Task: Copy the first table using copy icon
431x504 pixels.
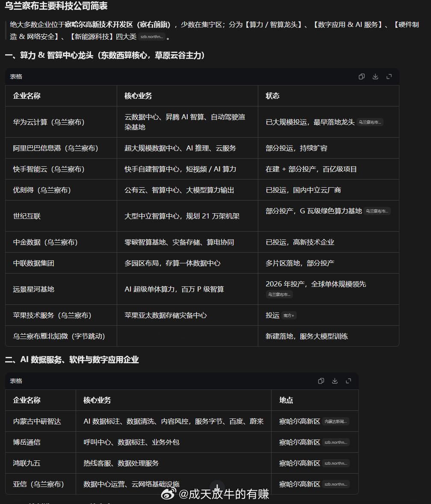Action: click(362, 77)
